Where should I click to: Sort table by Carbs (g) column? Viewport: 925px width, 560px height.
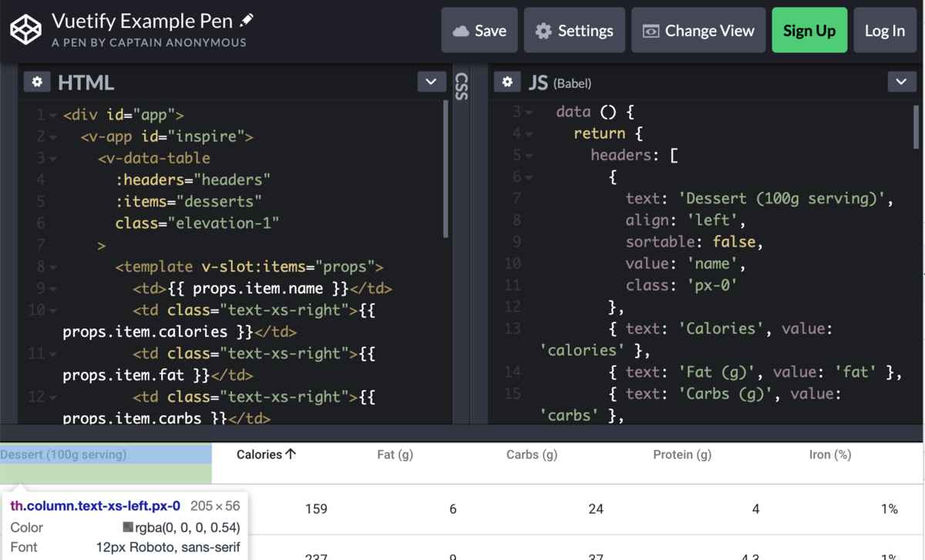pyautogui.click(x=532, y=454)
